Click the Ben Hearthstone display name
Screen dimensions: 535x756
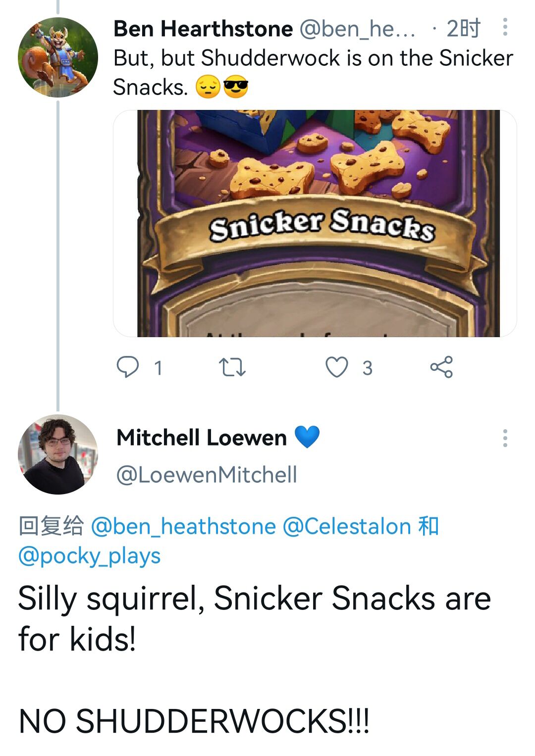pyautogui.click(x=203, y=29)
